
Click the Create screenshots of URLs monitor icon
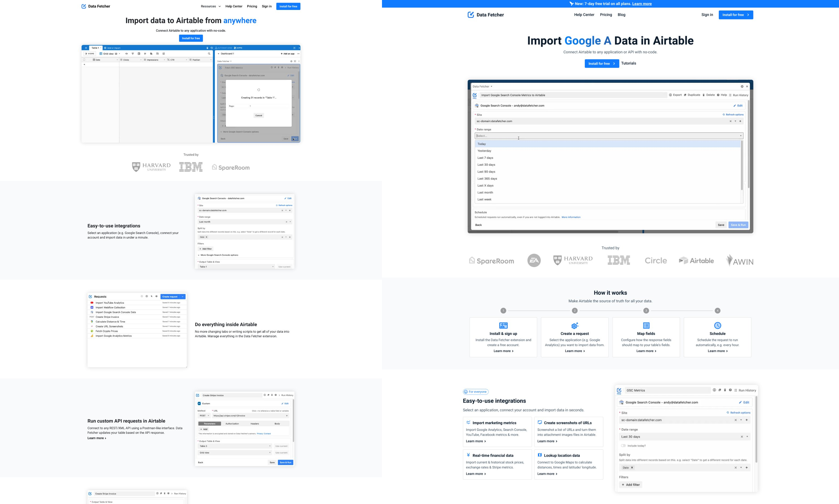tap(539, 423)
